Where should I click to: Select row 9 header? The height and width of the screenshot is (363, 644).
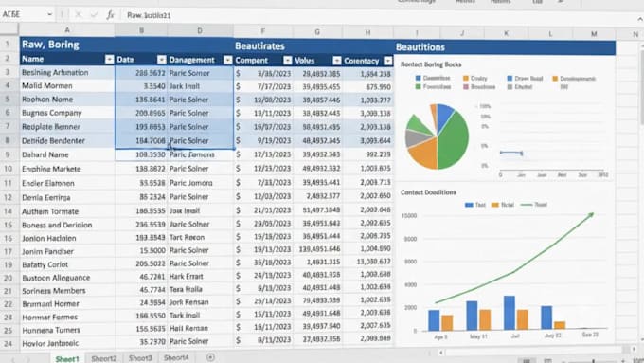[9, 154]
